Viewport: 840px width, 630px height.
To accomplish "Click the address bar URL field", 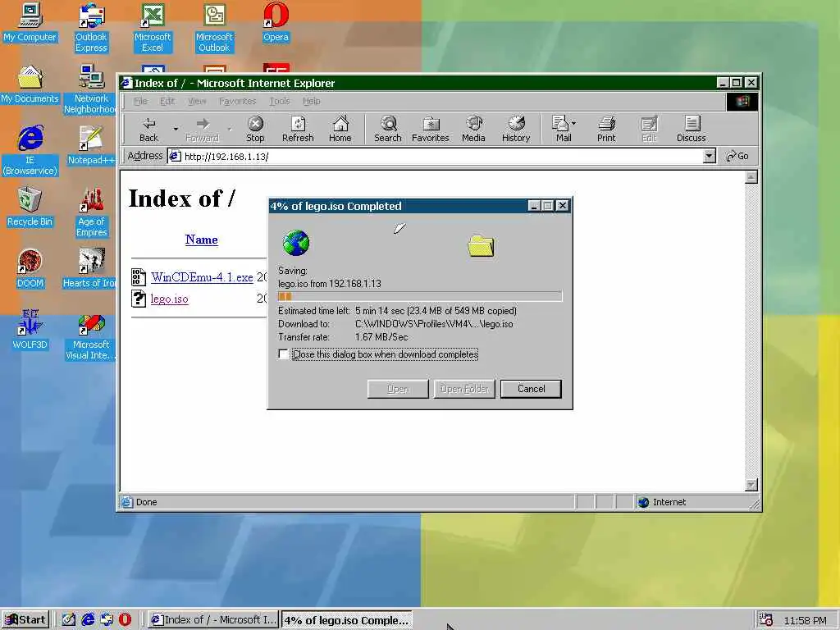I will tap(442, 156).
